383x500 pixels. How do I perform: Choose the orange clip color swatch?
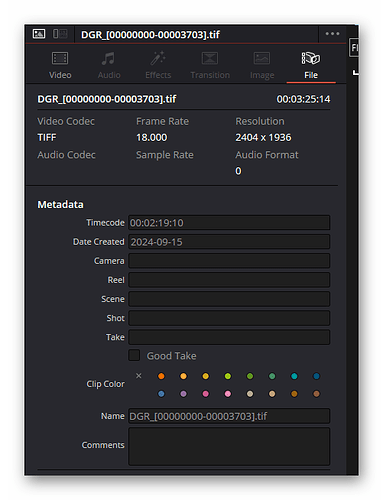[x=161, y=376]
